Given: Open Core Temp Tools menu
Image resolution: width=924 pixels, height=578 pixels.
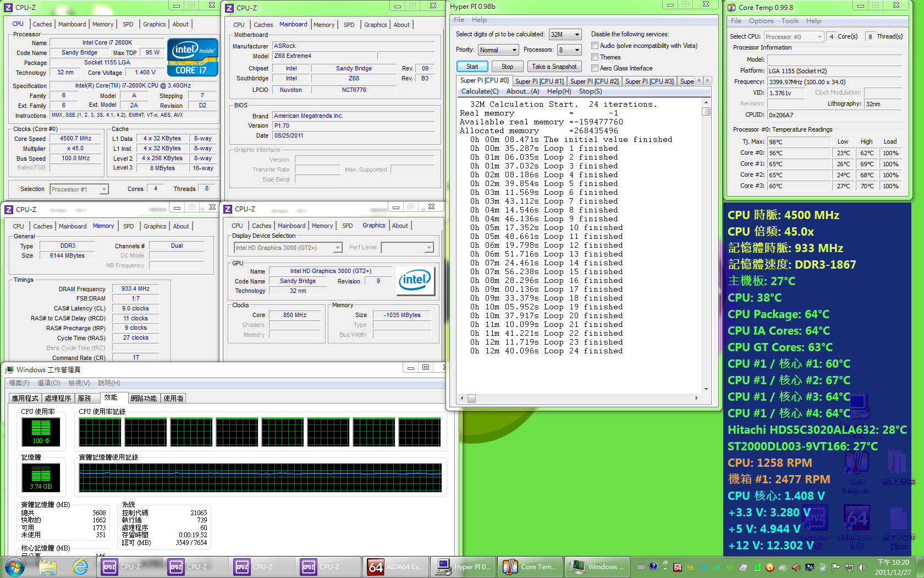Looking at the screenshot, I should coord(790,21).
